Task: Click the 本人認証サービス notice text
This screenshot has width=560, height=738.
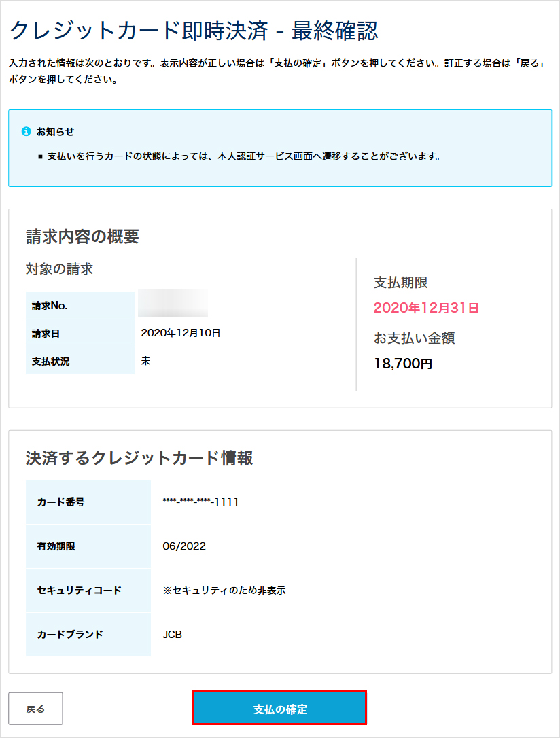Action: [x=244, y=156]
